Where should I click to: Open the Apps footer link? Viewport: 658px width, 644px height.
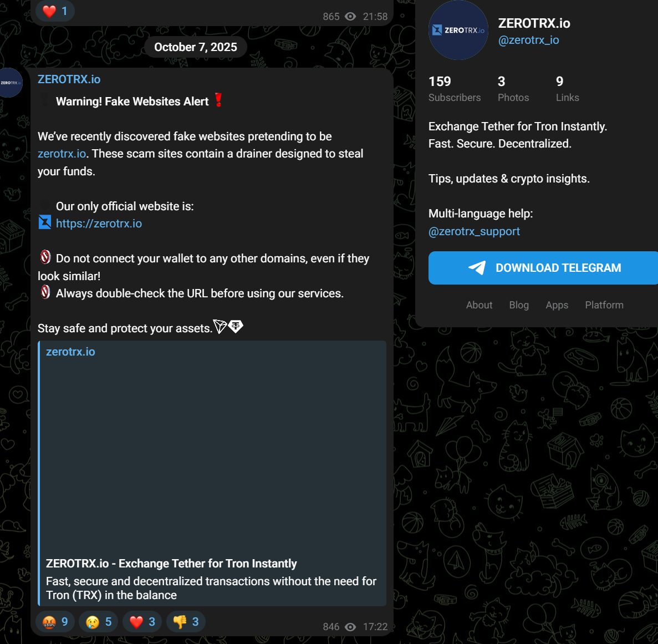coord(557,305)
